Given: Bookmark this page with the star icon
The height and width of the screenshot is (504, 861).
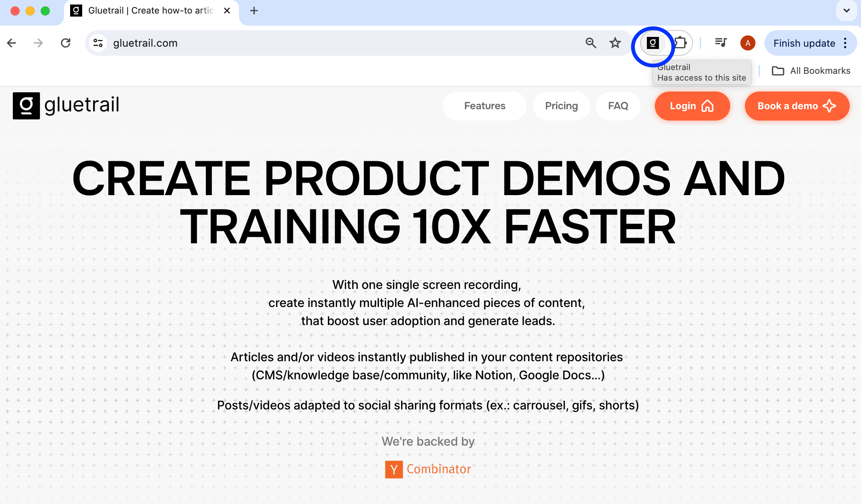Looking at the screenshot, I should pos(615,43).
